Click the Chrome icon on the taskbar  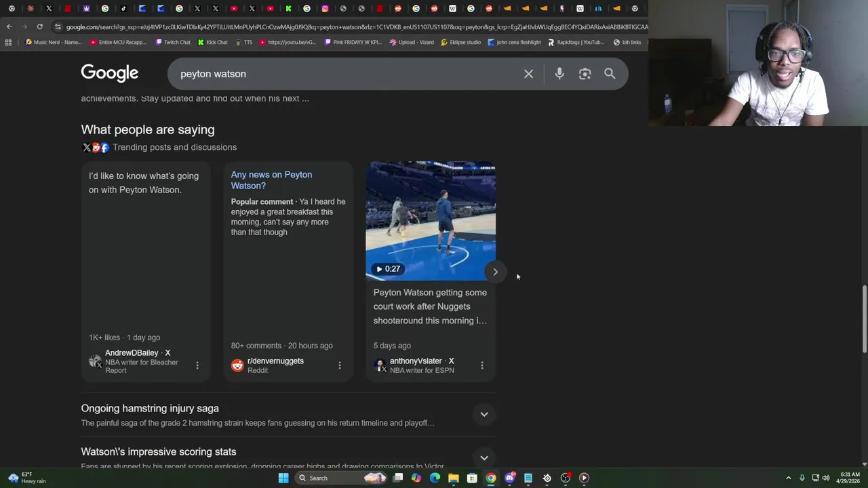click(491, 478)
